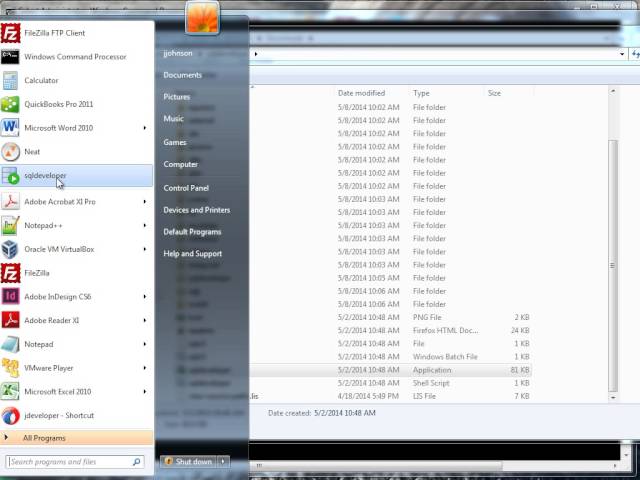Launch Adobe Acrobat XI Pro icon

click(x=10, y=202)
